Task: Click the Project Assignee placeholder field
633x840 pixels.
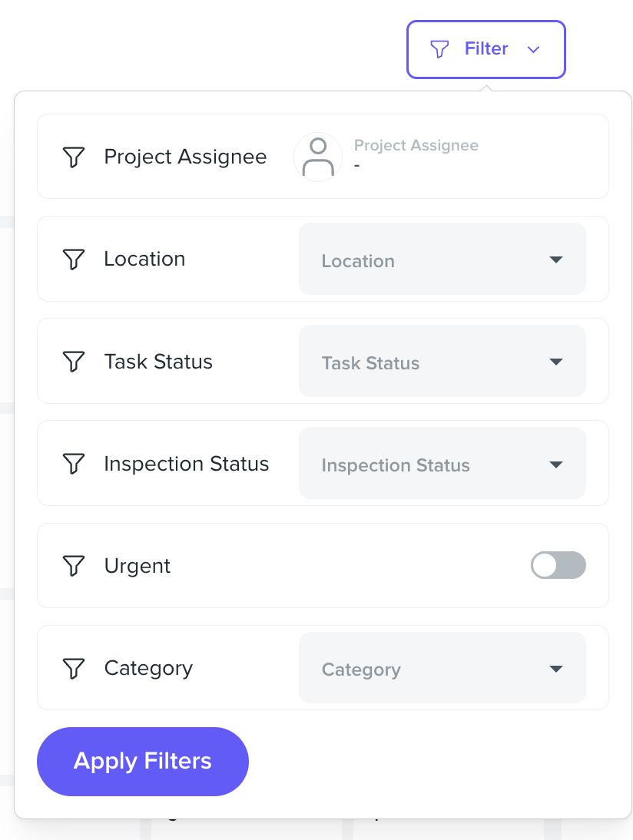Action: point(416,155)
